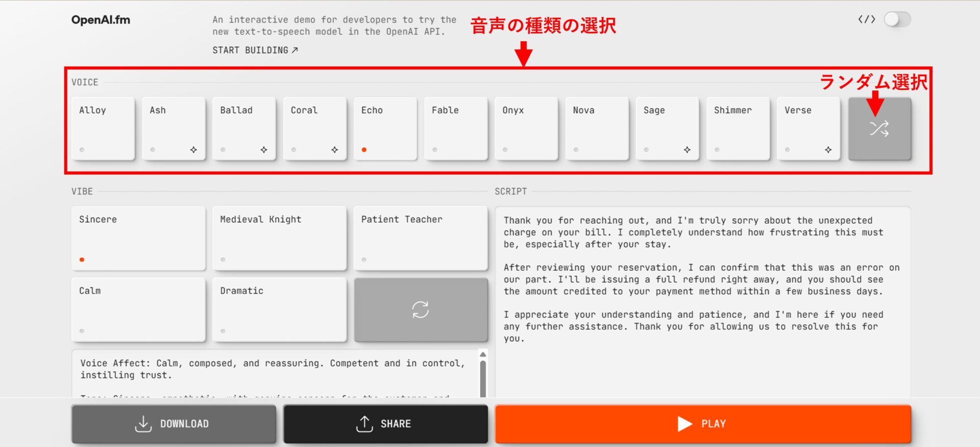Screen dimensions: 980x447
Task: Choose the Calm vibe
Action: pyautogui.click(x=138, y=310)
